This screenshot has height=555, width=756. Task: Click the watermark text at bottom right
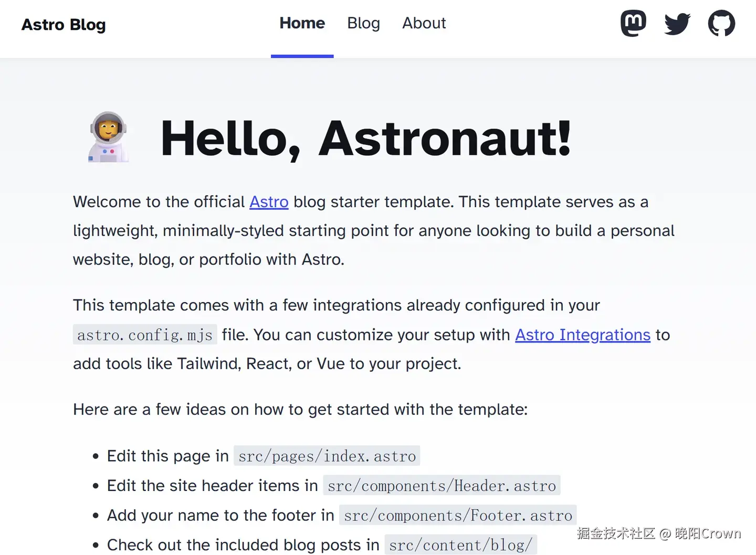point(658,533)
